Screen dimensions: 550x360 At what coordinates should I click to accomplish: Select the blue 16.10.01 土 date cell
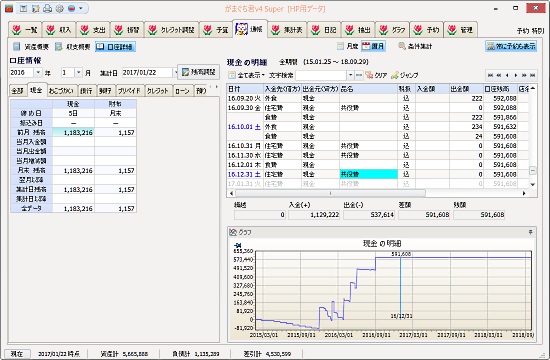[245, 127]
